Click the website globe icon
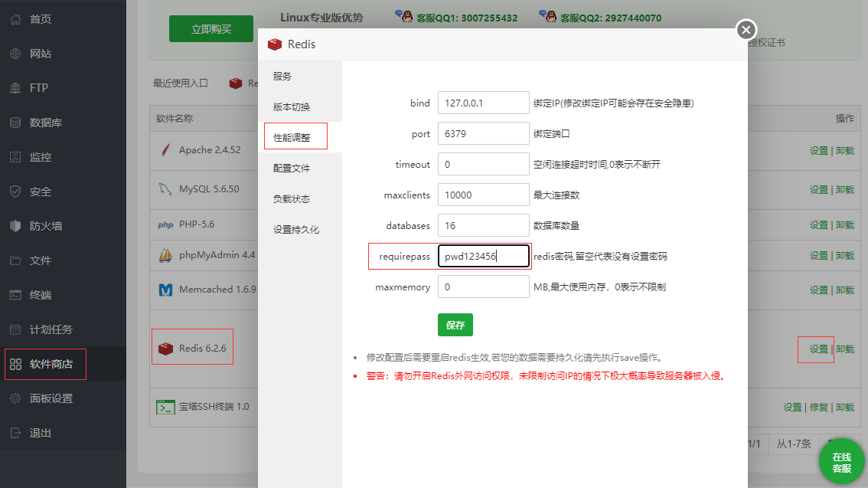868x488 pixels. pyautogui.click(x=15, y=54)
